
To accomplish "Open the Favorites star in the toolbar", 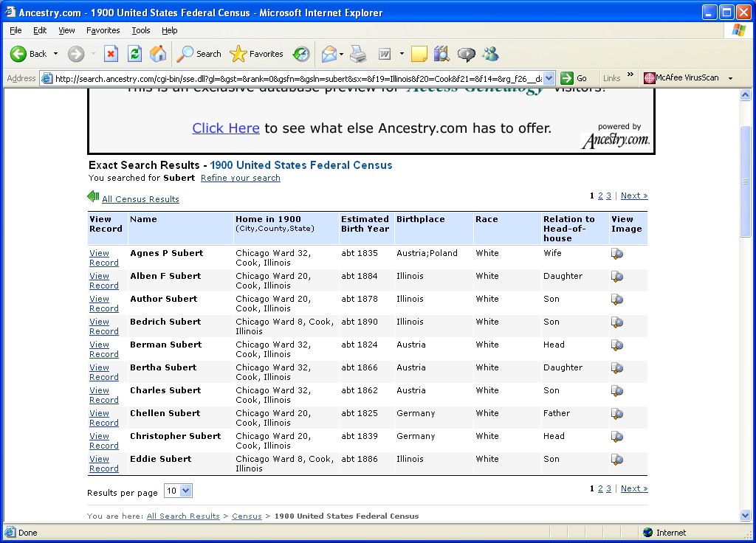I will coord(256,54).
